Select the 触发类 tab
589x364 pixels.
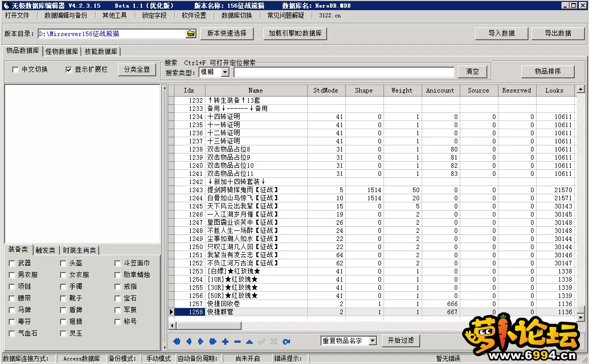45,250
